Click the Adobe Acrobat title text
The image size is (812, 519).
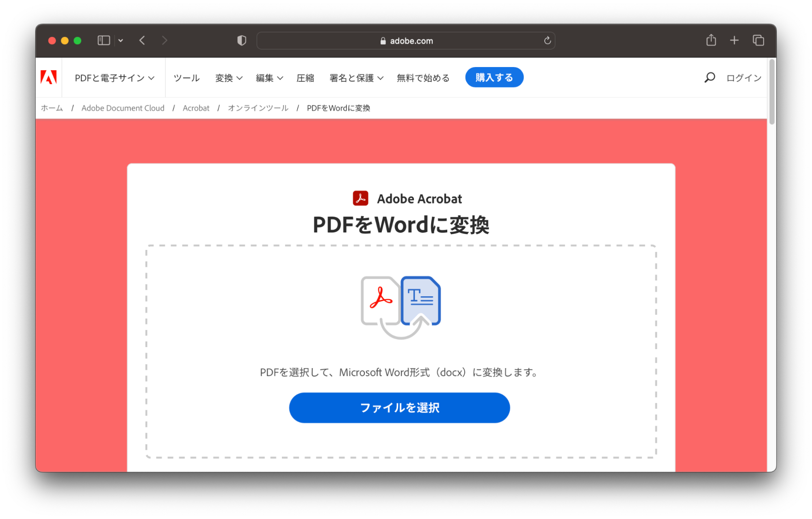[x=419, y=199]
